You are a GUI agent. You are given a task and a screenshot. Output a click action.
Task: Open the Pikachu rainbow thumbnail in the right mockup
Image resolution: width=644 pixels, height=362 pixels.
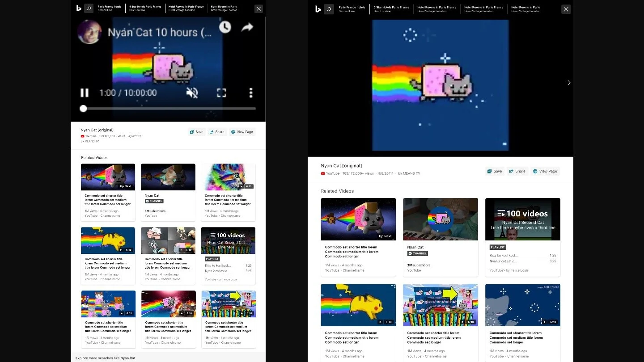tap(358, 305)
